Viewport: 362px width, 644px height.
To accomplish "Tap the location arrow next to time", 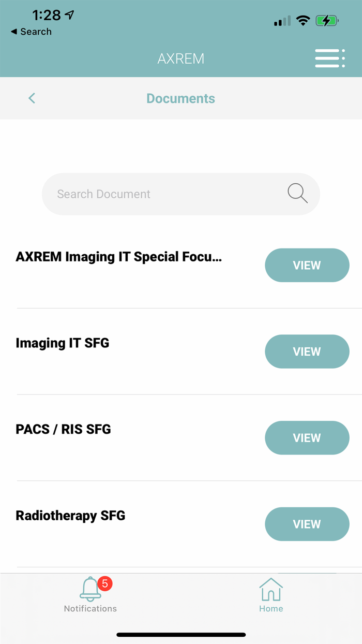I will [x=69, y=15].
